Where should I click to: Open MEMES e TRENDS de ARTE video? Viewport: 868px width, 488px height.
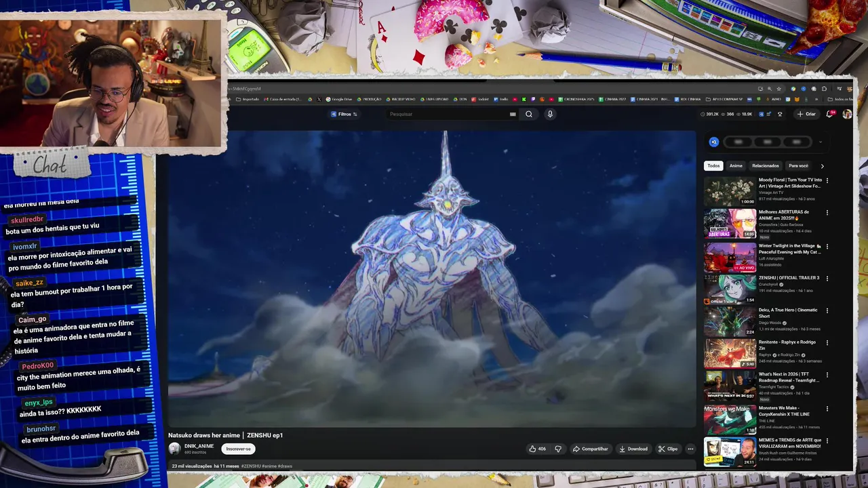click(x=730, y=452)
